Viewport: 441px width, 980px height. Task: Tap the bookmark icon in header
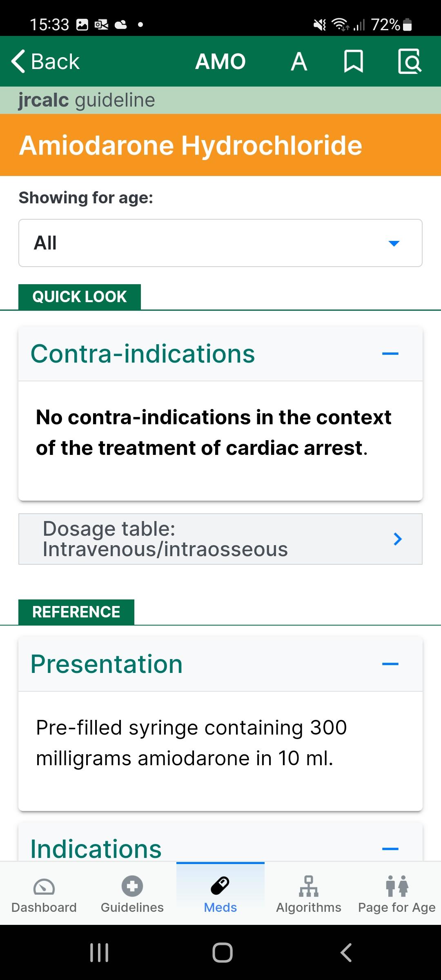point(353,62)
